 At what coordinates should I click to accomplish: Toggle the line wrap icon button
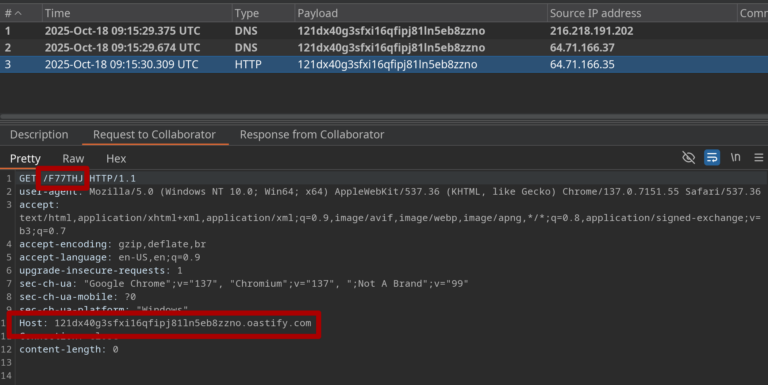(x=712, y=157)
